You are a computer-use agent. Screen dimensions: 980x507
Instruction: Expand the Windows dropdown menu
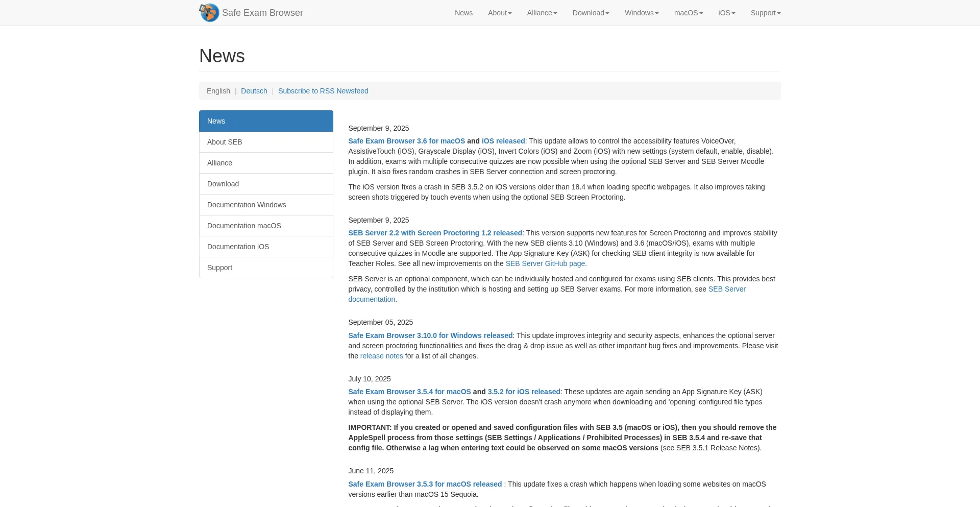(641, 13)
